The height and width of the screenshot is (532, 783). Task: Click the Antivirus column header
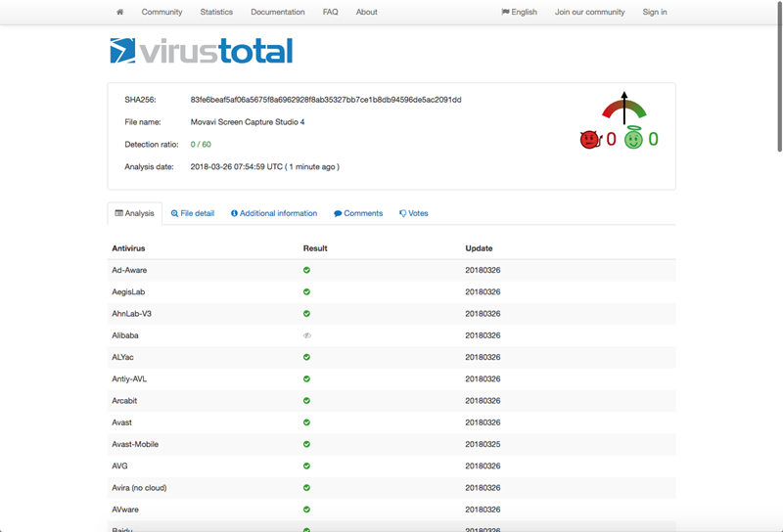[x=128, y=248]
